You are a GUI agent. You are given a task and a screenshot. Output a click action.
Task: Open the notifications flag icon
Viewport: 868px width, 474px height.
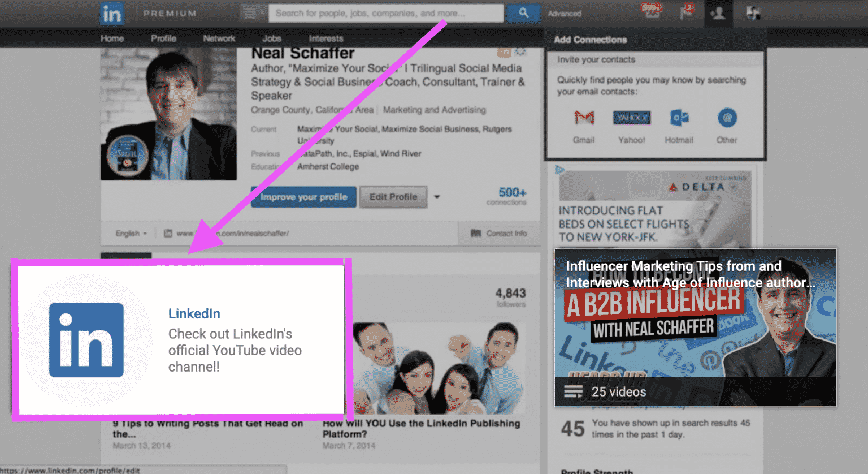[687, 12]
